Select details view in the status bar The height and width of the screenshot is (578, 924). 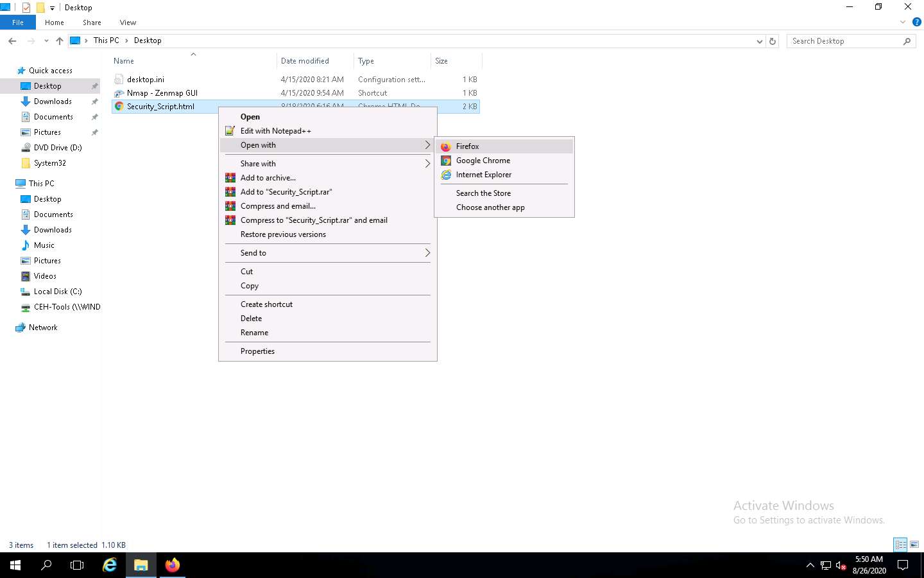(x=900, y=545)
